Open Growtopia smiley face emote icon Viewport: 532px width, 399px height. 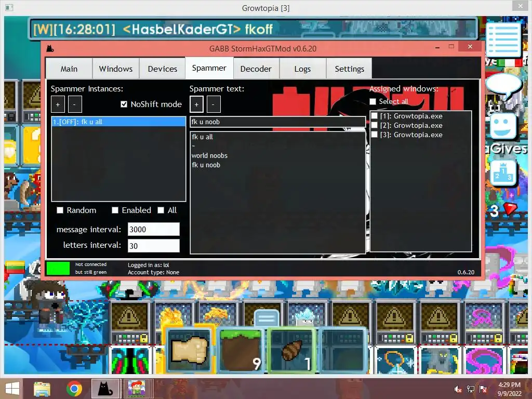pos(503,127)
